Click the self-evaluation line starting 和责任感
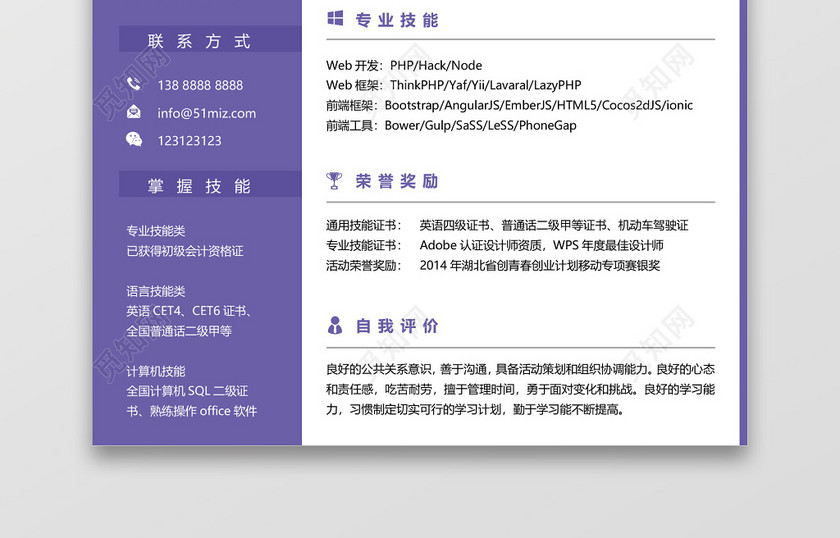The height and width of the screenshot is (538, 840). point(520,389)
